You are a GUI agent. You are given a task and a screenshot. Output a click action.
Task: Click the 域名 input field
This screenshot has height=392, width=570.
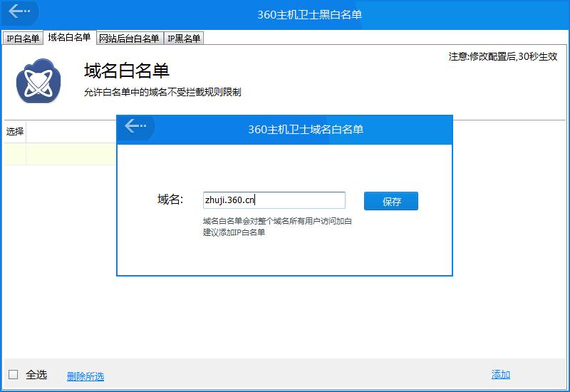pyautogui.click(x=274, y=200)
